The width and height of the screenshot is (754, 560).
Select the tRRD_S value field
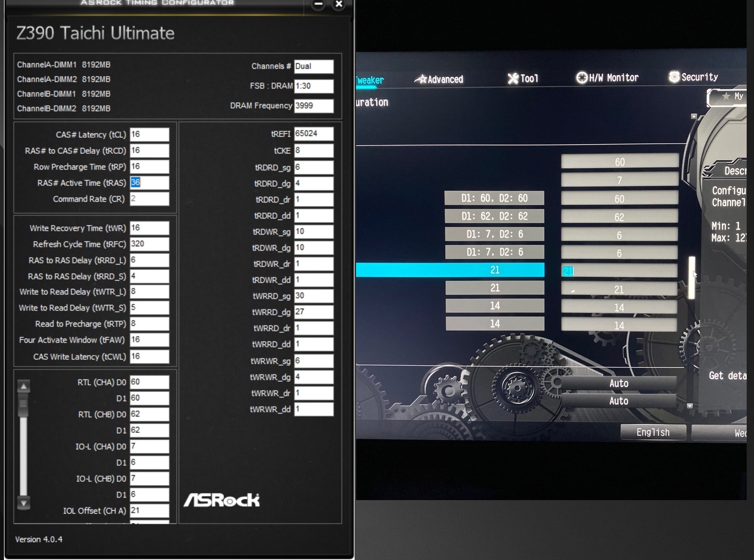[150, 276]
